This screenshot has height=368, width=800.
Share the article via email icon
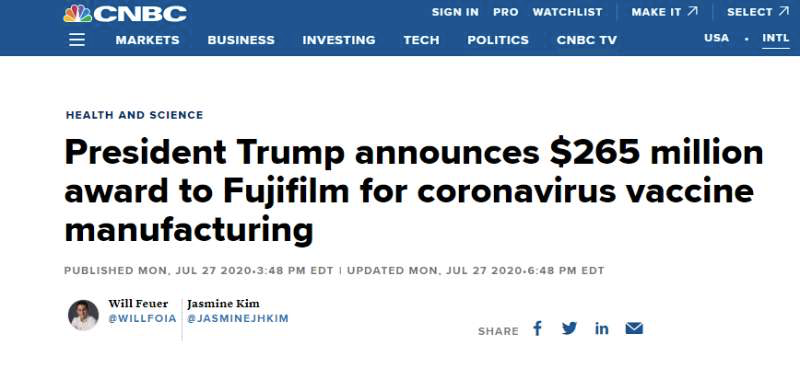pos(634,328)
